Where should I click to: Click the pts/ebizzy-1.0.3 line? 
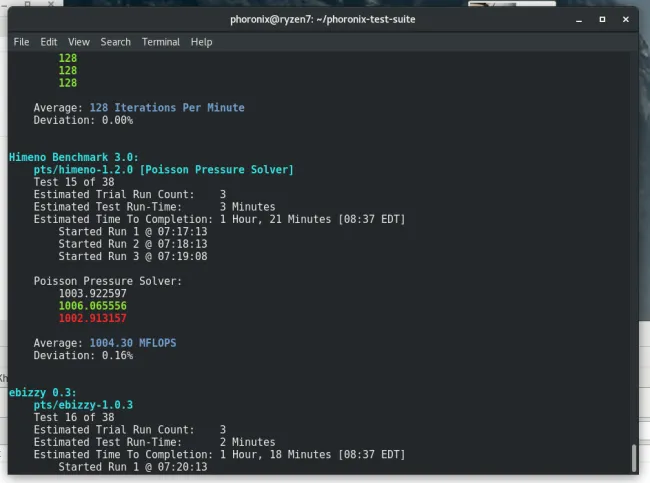(x=83, y=405)
